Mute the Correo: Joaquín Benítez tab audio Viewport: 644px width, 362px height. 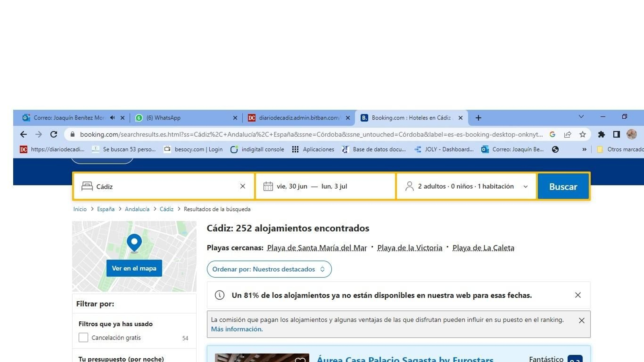[x=112, y=117]
